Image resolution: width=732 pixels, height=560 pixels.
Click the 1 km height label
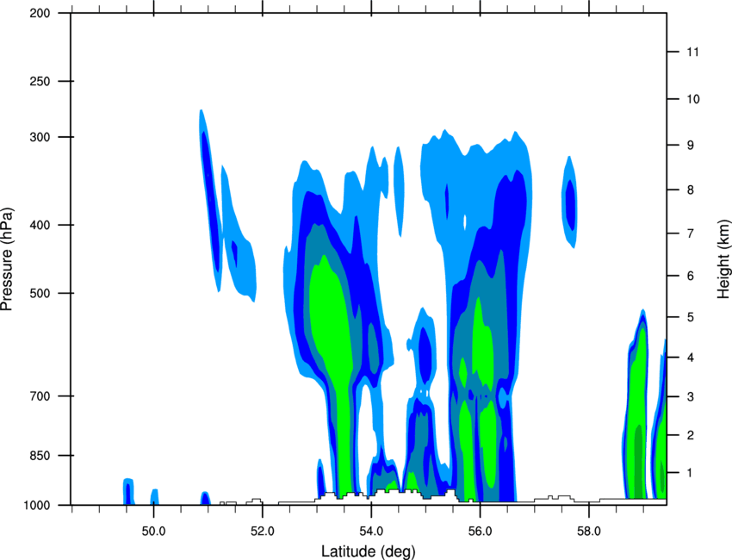point(690,473)
